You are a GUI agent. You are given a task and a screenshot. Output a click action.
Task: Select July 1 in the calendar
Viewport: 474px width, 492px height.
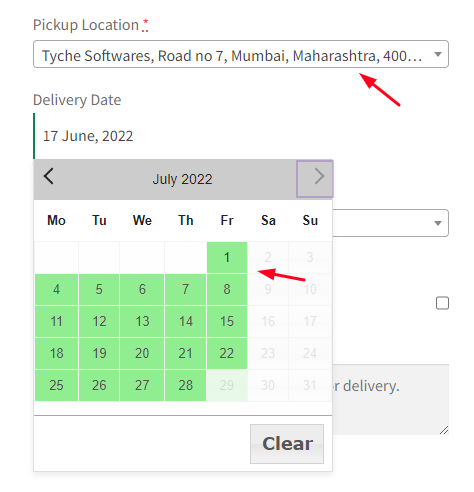227,257
